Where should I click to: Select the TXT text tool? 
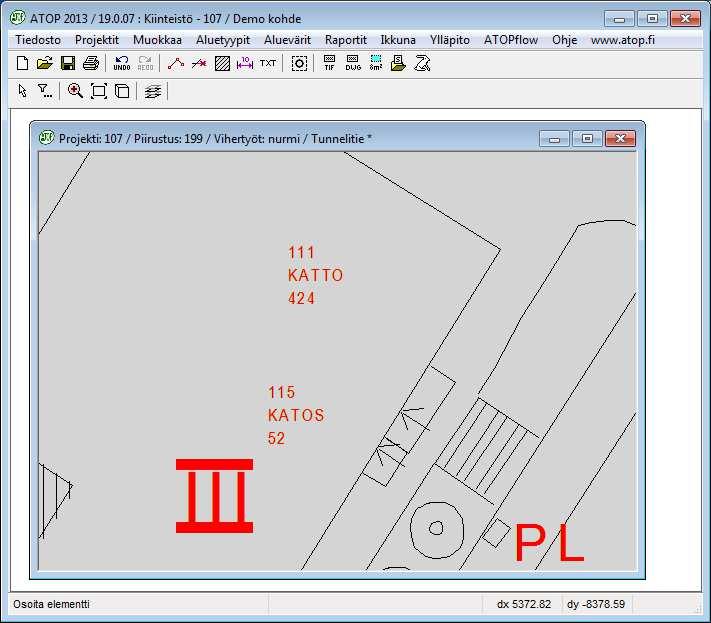coord(268,63)
